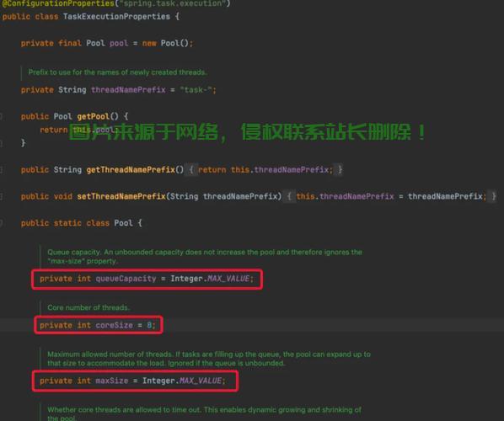Expand the folded setThreadNamePrefix method gutter marker
Image resolution: width=504 pixels, height=421 pixels.
(x=1, y=196)
